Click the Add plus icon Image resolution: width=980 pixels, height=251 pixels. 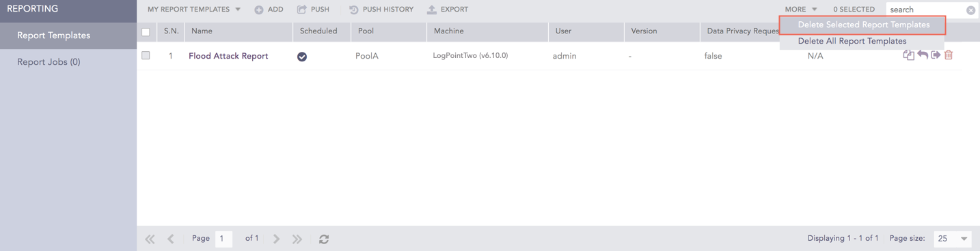tap(259, 10)
